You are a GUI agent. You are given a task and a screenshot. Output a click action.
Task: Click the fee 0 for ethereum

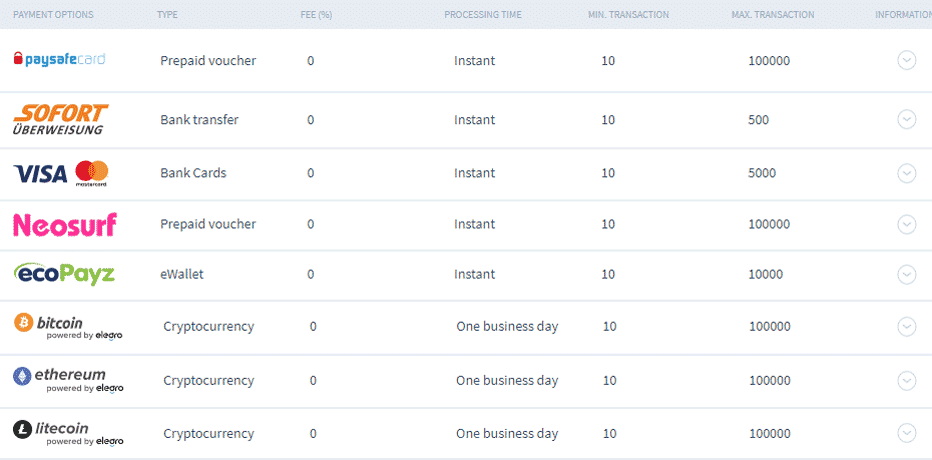[313, 380]
